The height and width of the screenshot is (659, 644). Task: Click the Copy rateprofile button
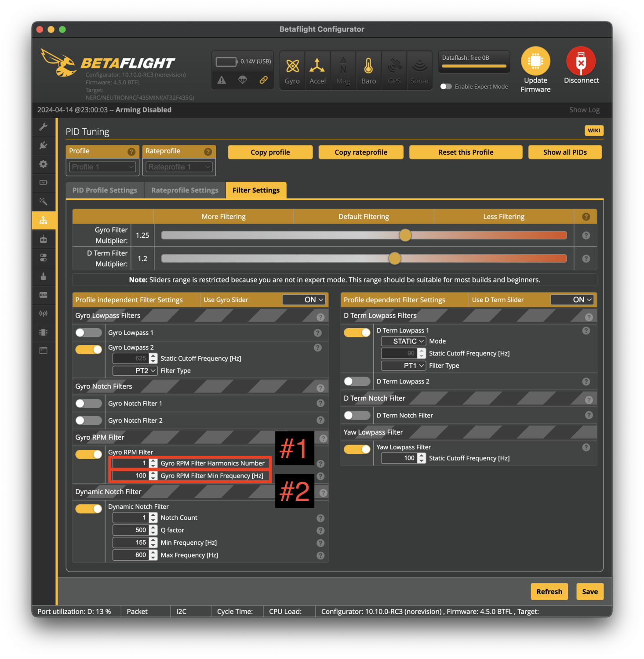click(x=361, y=152)
